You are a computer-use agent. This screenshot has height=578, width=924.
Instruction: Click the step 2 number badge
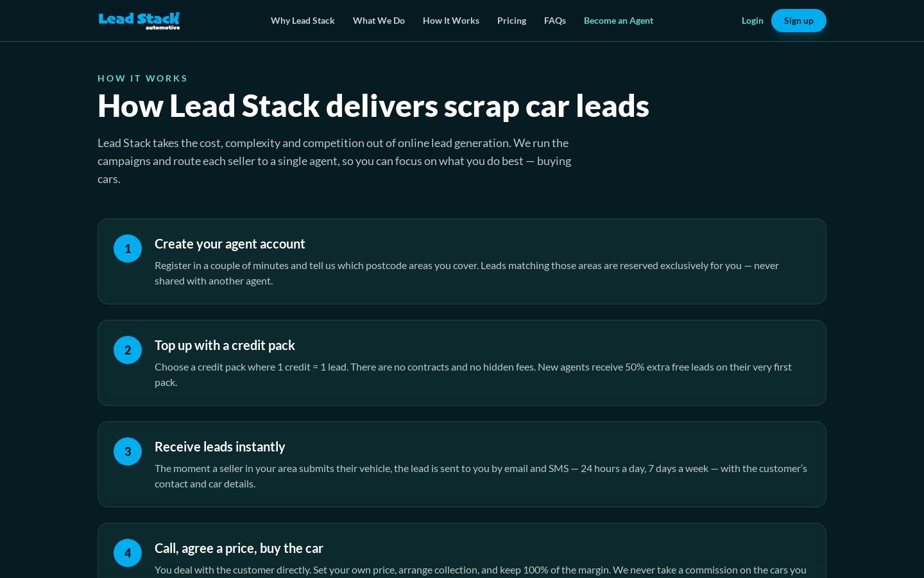tap(128, 350)
